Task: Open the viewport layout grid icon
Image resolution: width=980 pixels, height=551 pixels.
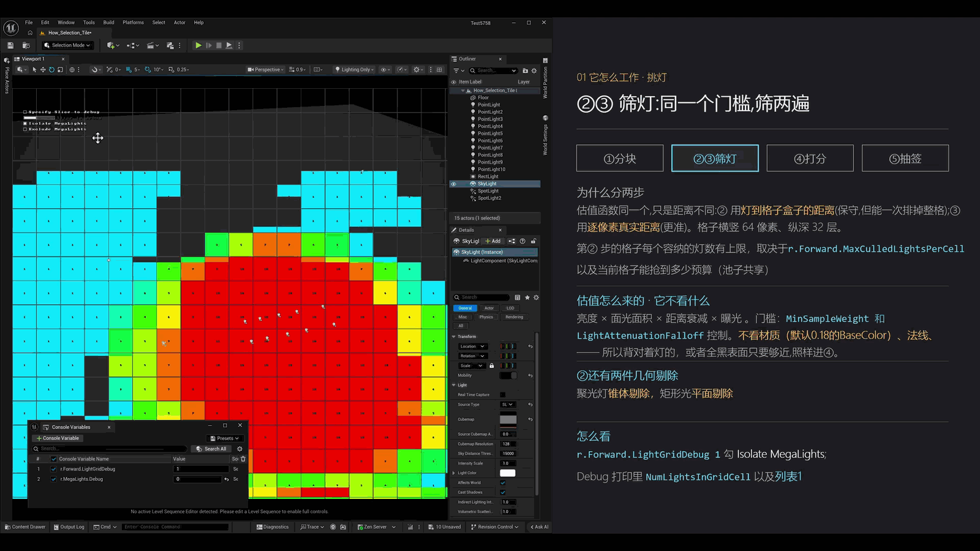Action: [x=439, y=70]
